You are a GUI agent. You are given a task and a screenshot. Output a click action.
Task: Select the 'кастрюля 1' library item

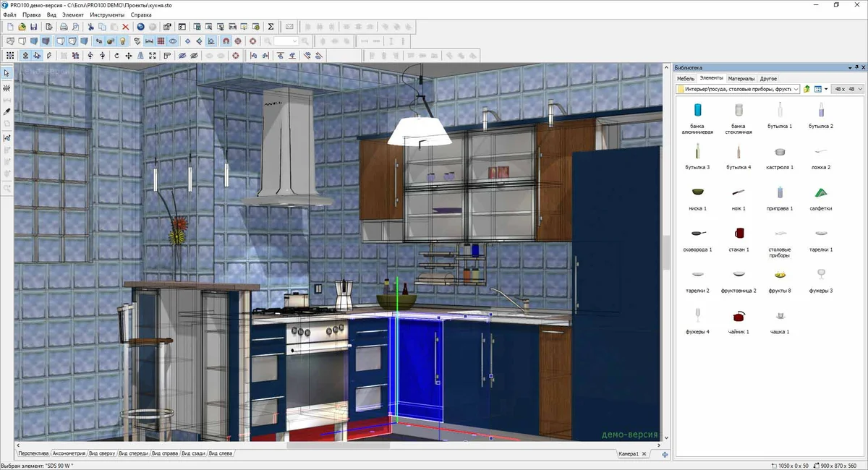pyautogui.click(x=779, y=157)
